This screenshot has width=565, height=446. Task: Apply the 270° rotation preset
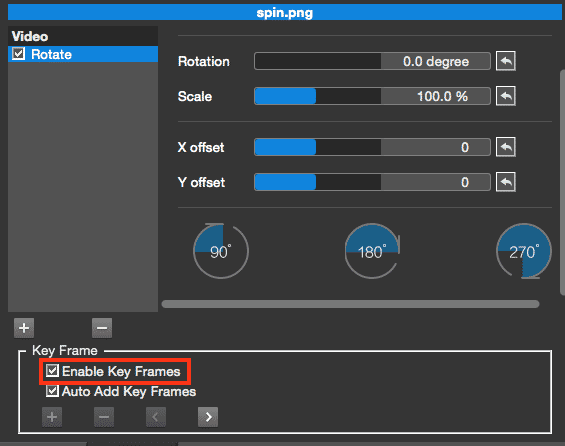[x=524, y=251]
